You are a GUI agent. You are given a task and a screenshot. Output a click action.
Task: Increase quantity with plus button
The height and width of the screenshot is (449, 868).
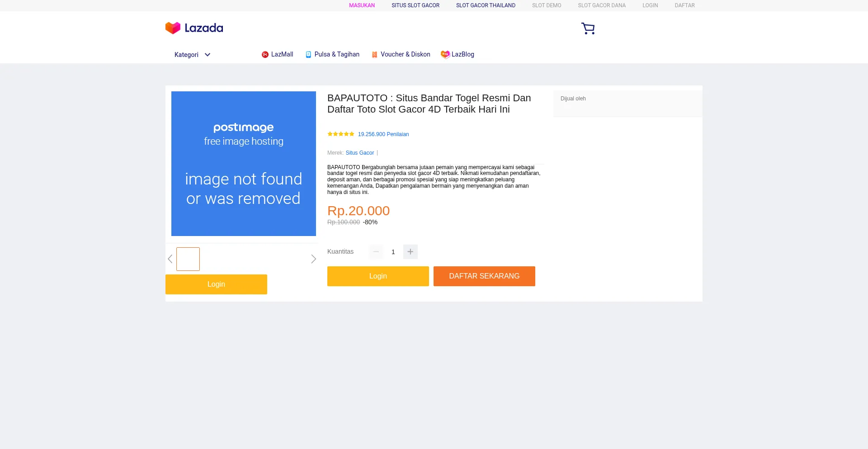tap(410, 252)
